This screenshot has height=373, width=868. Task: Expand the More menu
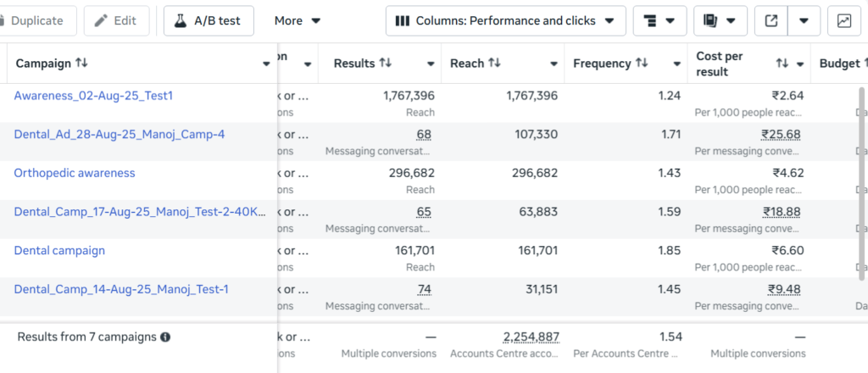point(298,20)
